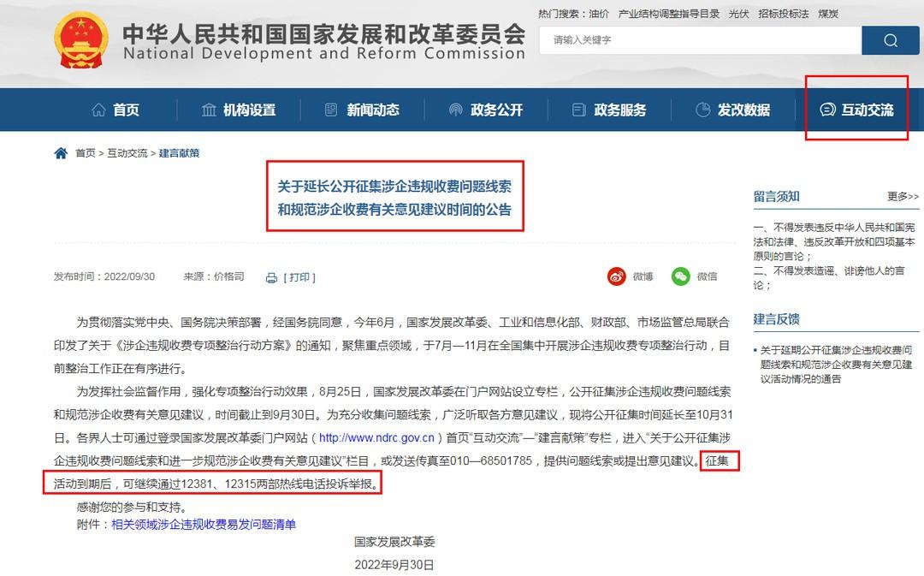Open the 发改数据 menu item
The height and width of the screenshot is (576, 924).
pos(733,110)
